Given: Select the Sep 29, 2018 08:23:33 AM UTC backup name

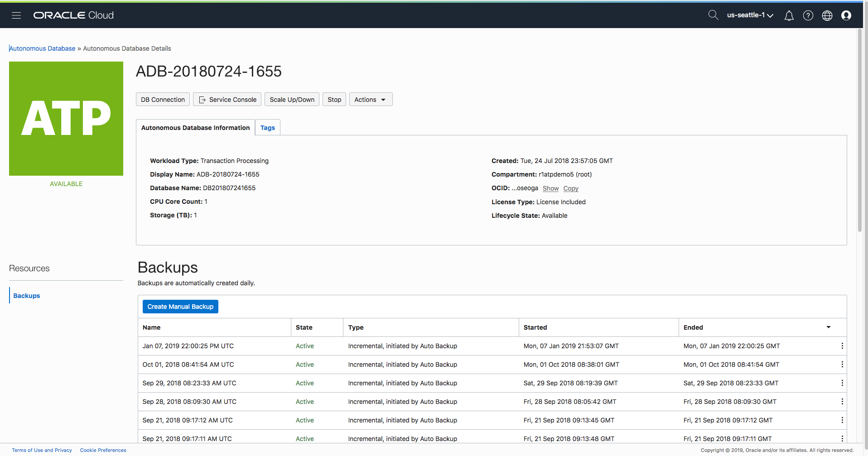Looking at the screenshot, I should pos(189,383).
